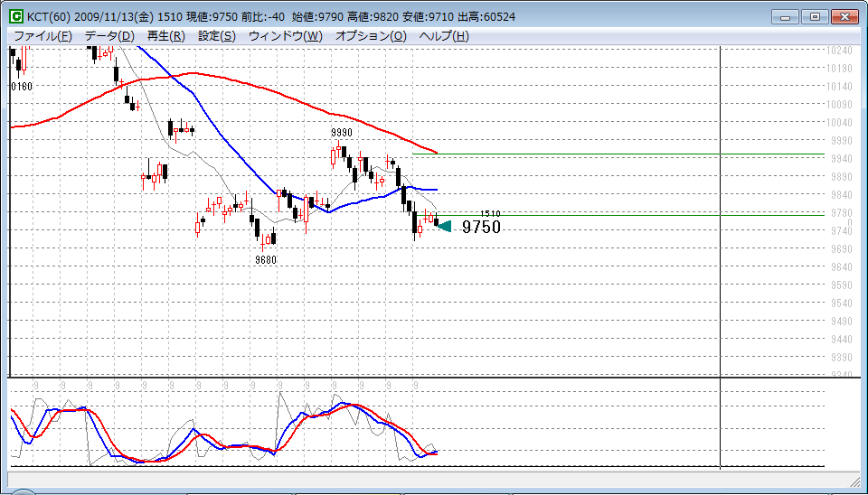Click the vertical black line on the chart

pyautogui.click(x=720, y=271)
